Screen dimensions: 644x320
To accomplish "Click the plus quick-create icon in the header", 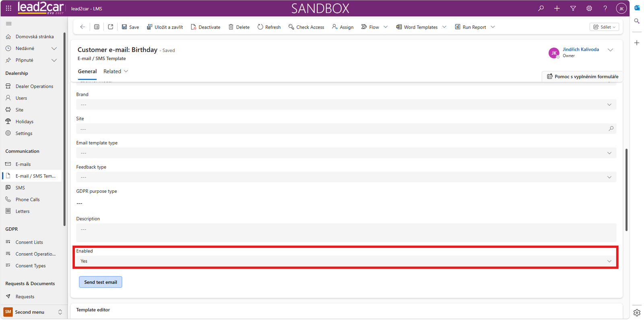I will pos(557,8).
